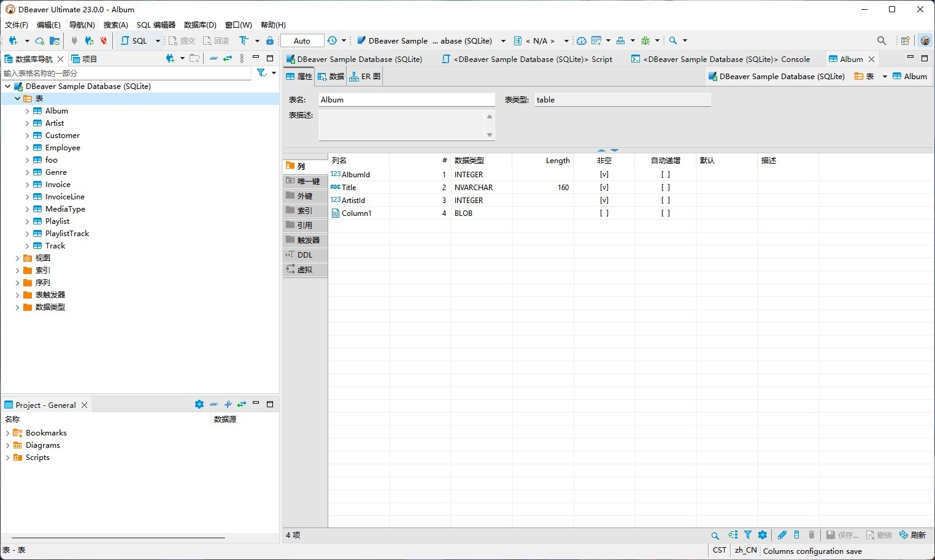Switch to the ER 图 tab
The height and width of the screenshot is (560, 935).
pos(365,77)
